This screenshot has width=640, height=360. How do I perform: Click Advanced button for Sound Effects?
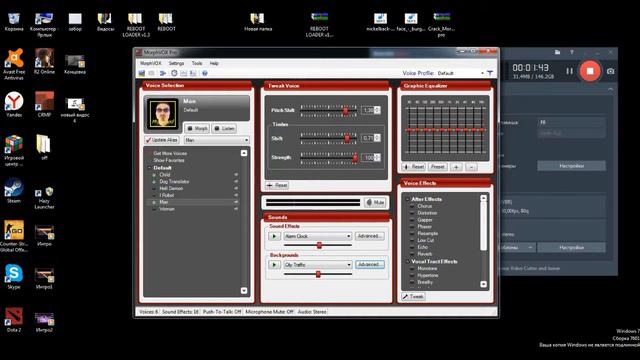click(369, 236)
